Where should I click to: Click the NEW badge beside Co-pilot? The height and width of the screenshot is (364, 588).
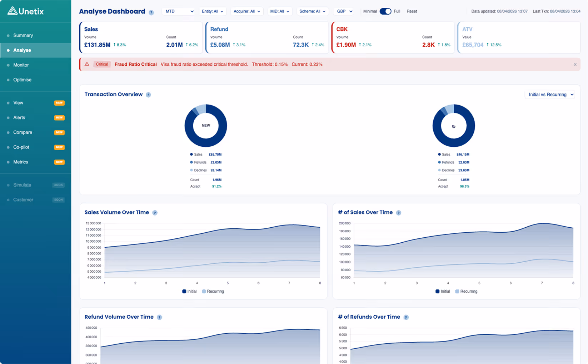[x=59, y=147]
